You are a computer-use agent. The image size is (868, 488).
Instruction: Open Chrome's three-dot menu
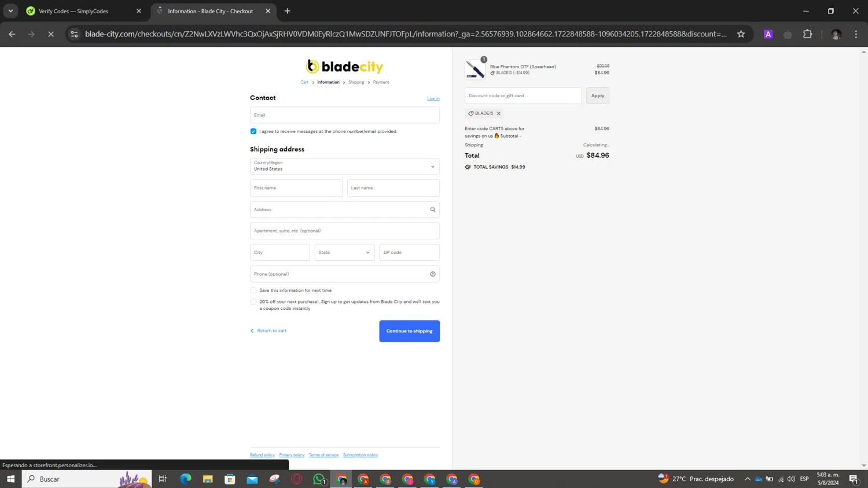coord(856,34)
